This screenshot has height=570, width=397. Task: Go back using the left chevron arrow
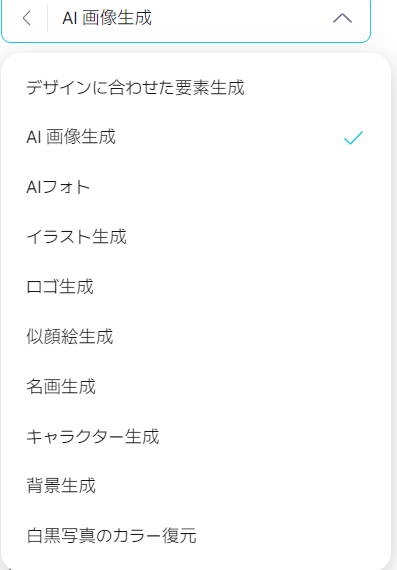27,18
